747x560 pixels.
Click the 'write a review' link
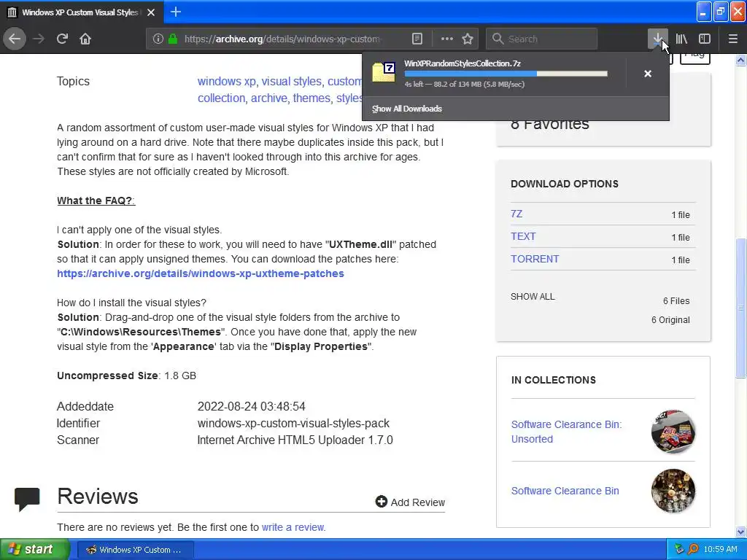point(293,527)
